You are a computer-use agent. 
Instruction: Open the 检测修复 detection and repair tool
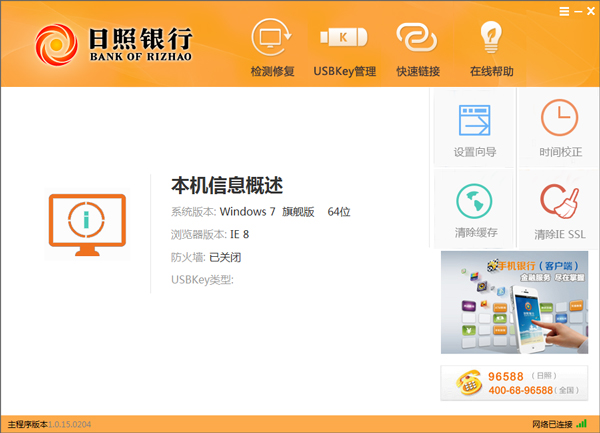[272, 42]
